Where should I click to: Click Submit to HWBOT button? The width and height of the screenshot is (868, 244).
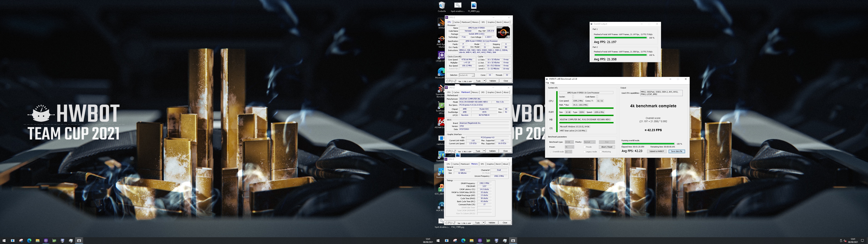[657, 151]
